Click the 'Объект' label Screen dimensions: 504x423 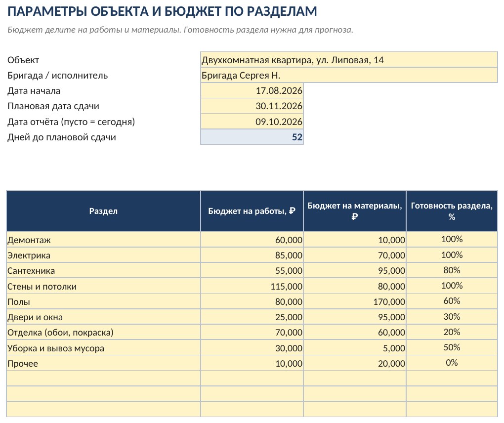point(23,60)
